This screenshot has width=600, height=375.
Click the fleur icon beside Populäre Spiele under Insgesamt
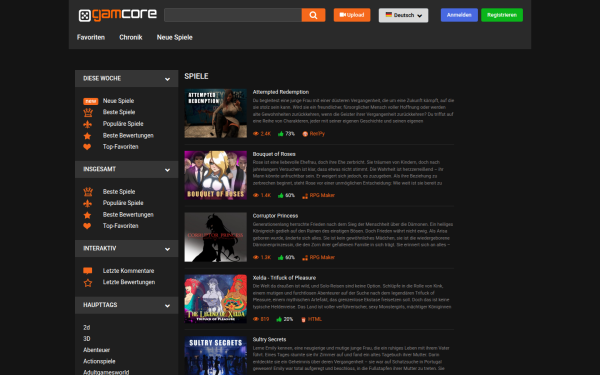coord(88,203)
